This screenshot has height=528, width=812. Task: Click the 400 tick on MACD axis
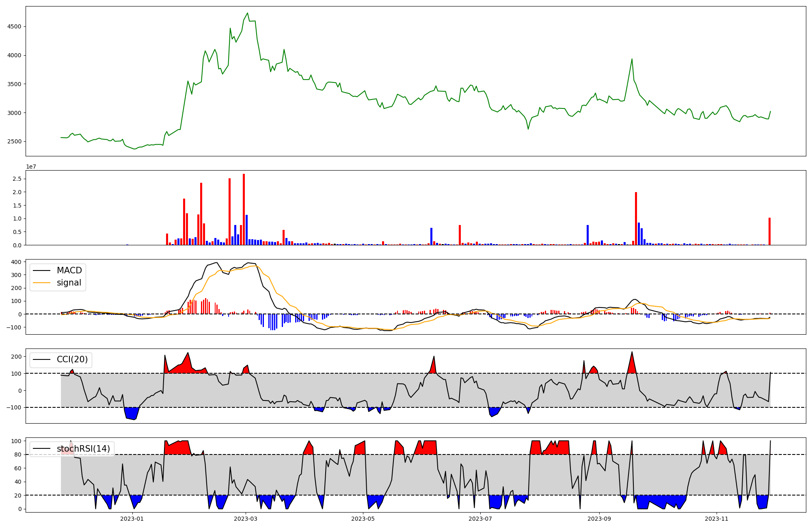(x=16, y=262)
